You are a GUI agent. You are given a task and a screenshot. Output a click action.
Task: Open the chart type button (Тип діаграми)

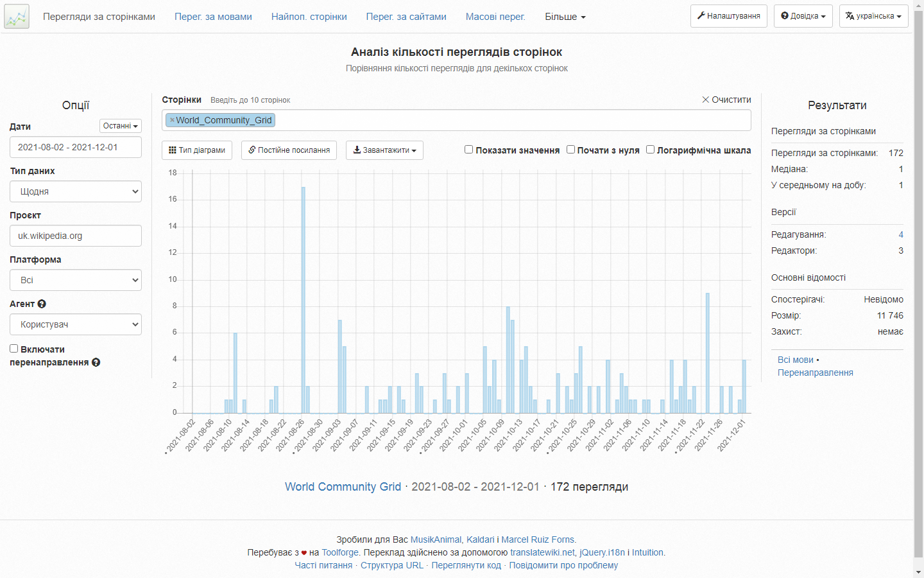(x=197, y=150)
